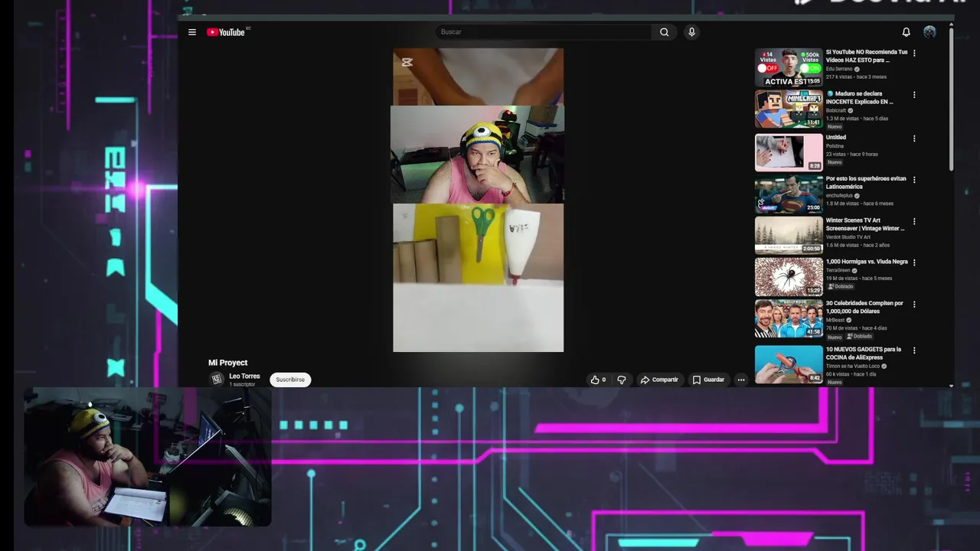This screenshot has height=551, width=980.
Task: Click the Compartir share button
Action: tap(659, 380)
